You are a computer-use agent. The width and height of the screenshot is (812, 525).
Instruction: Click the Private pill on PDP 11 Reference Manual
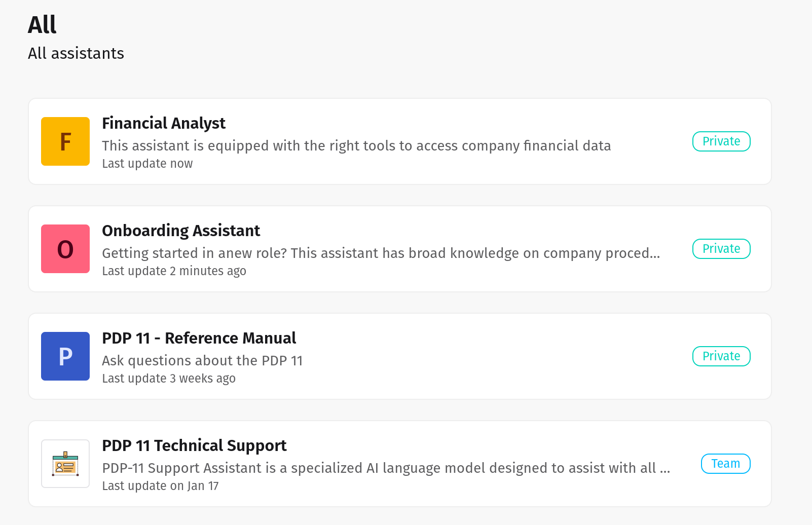point(721,356)
